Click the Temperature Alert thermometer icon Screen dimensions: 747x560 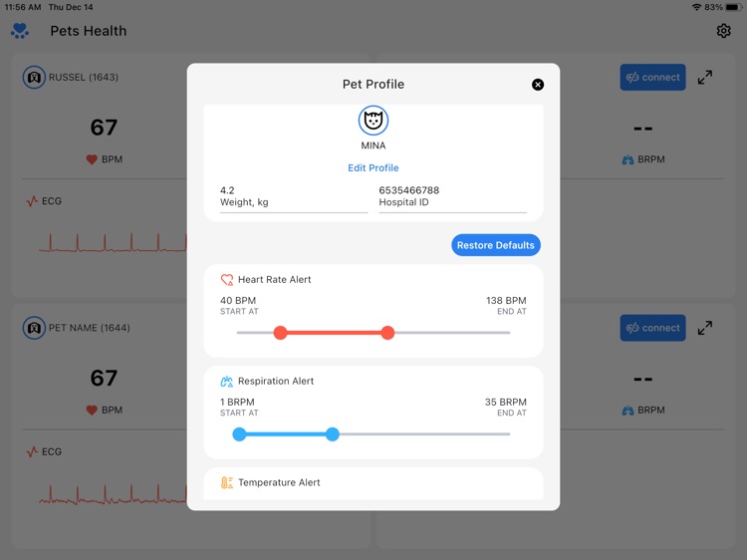pyautogui.click(x=227, y=483)
